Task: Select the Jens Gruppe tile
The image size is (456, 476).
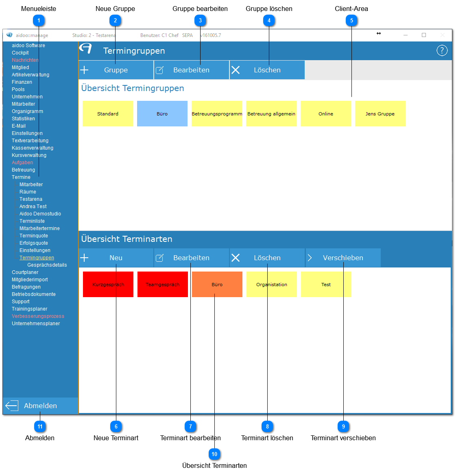Action: click(x=380, y=114)
